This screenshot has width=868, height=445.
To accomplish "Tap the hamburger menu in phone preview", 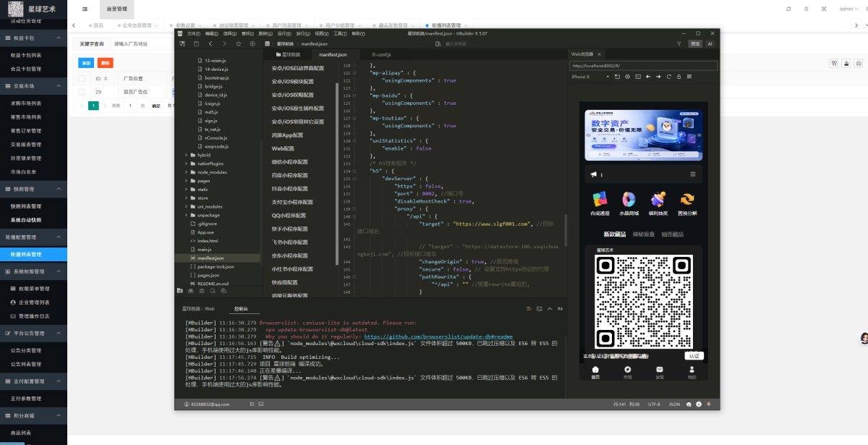I will (x=692, y=174).
